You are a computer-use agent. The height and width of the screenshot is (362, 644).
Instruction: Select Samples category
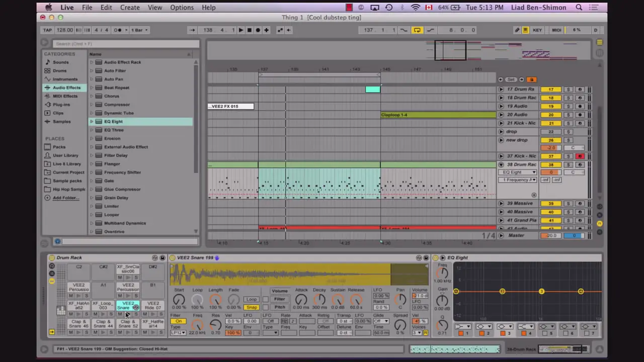(61, 122)
